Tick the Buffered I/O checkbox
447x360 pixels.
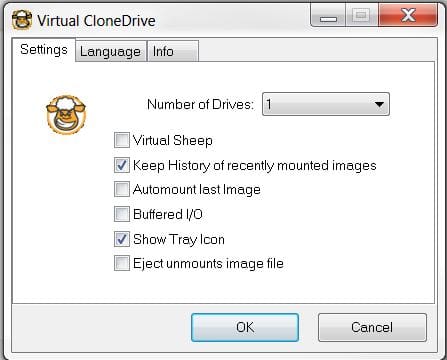[122, 214]
